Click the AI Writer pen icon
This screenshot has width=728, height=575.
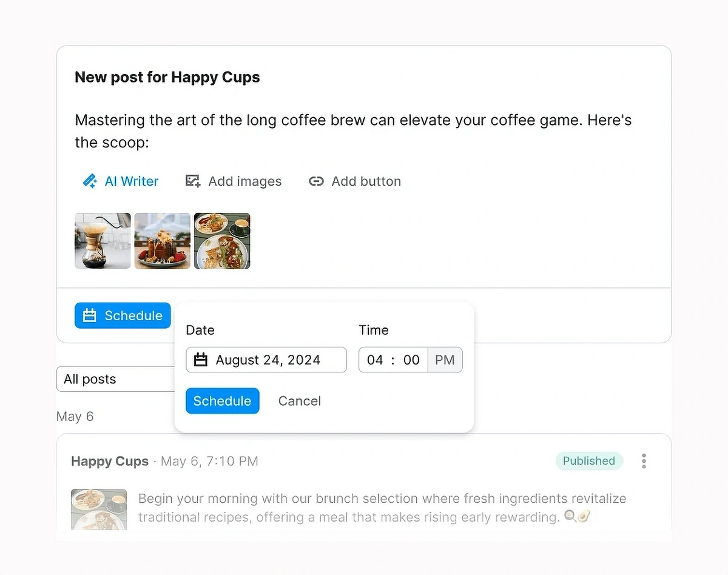tap(90, 181)
